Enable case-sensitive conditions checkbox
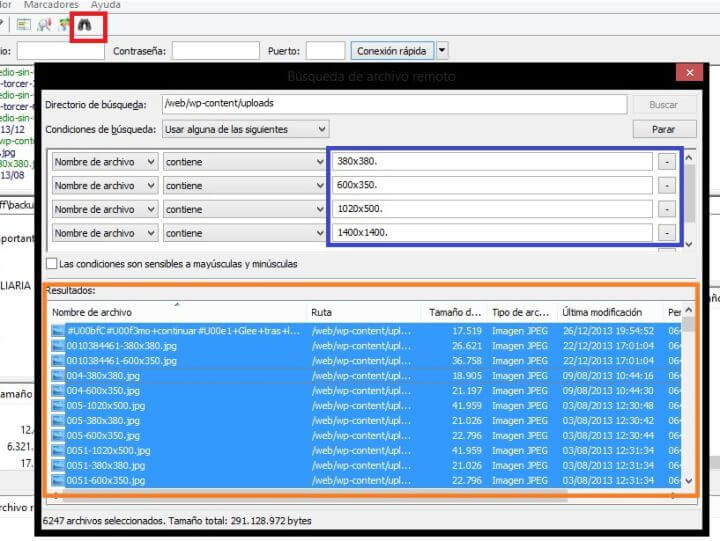The image size is (720, 541). (52, 264)
